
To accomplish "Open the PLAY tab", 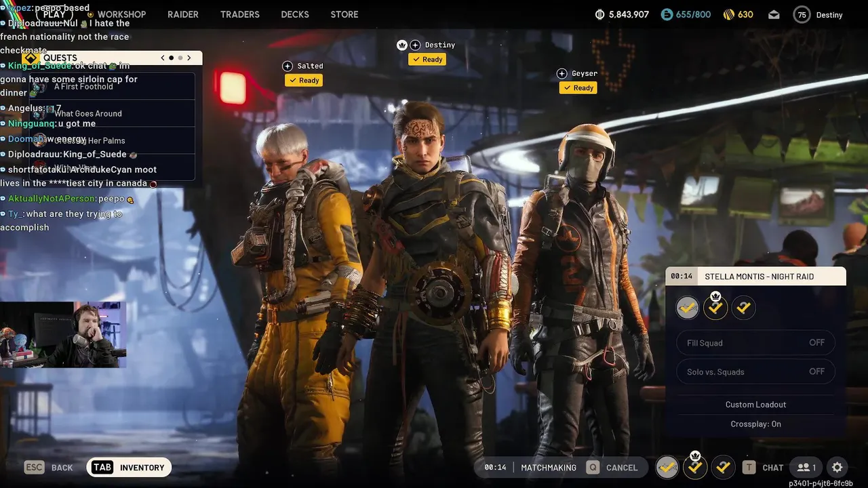I will (x=54, y=14).
